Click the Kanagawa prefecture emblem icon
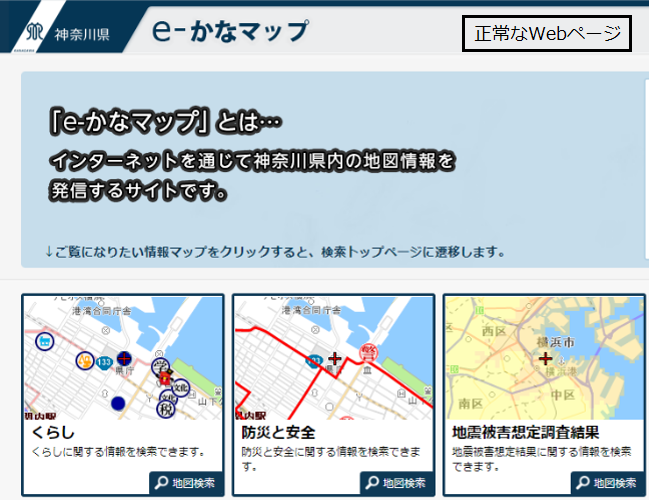Image resolution: width=649 pixels, height=500 pixels. (36, 33)
